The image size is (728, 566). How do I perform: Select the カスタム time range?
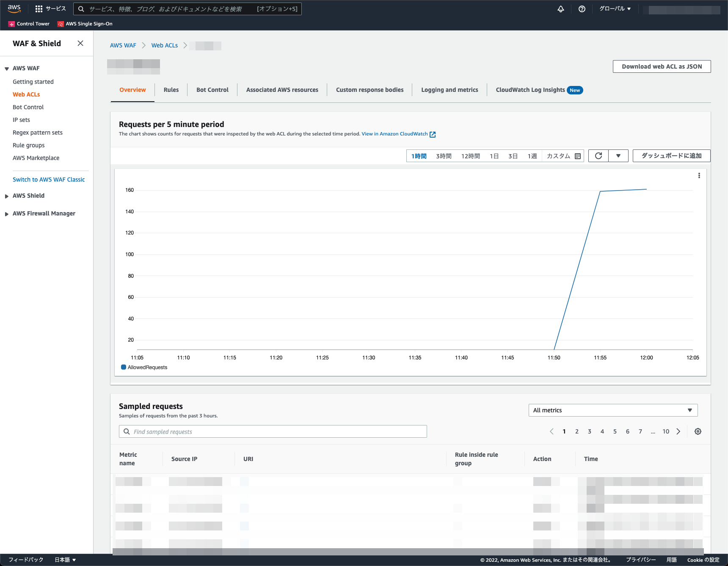[x=558, y=156]
